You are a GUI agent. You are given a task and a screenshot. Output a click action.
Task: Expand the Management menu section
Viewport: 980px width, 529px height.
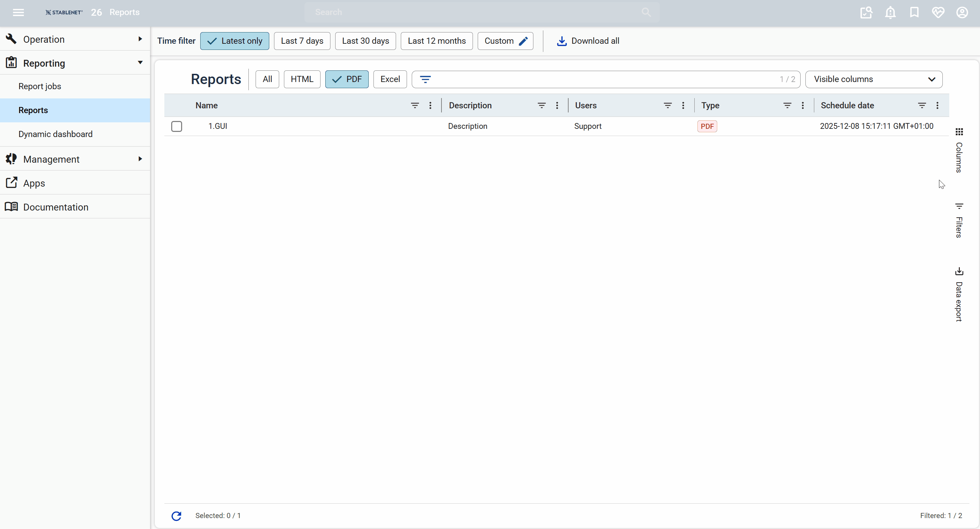coord(75,159)
